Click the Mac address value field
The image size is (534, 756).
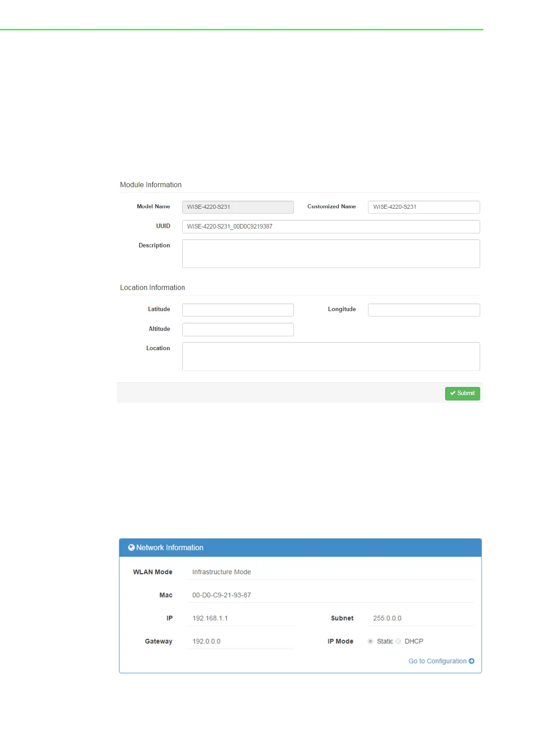pos(222,595)
